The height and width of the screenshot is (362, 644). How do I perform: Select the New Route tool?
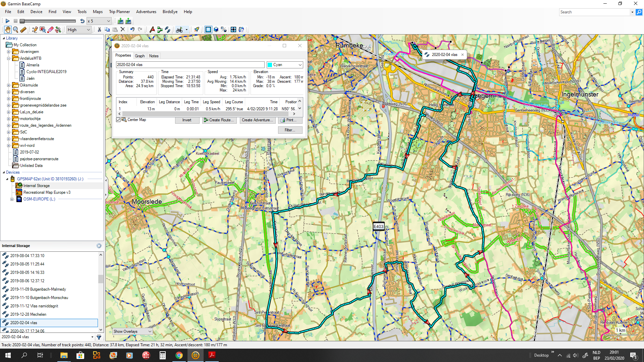(160, 29)
